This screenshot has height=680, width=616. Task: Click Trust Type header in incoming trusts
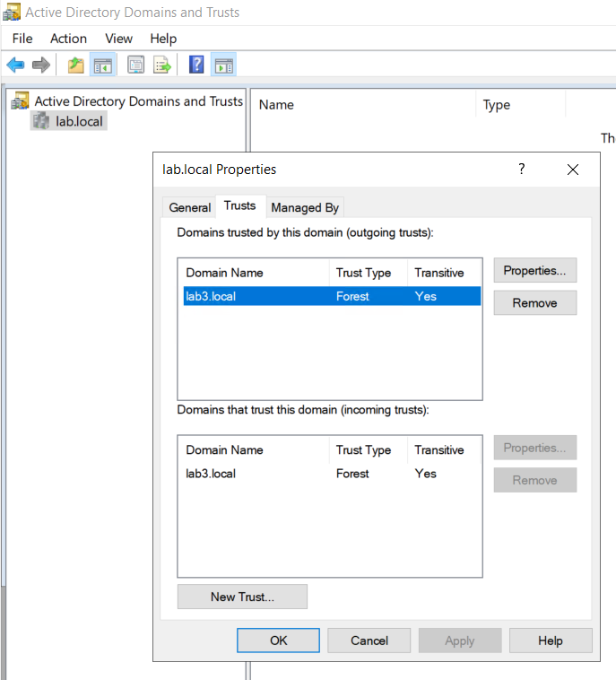[x=368, y=450]
